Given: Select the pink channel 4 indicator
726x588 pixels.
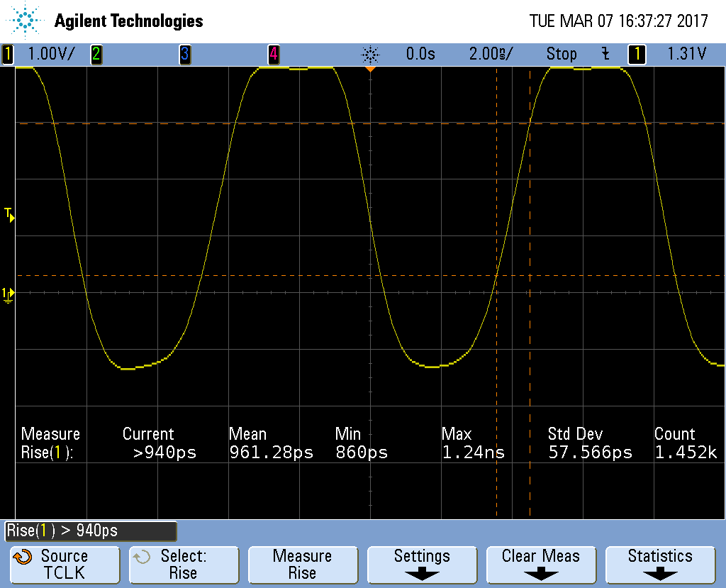Looking at the screenshot, I should tap(274, 54).
